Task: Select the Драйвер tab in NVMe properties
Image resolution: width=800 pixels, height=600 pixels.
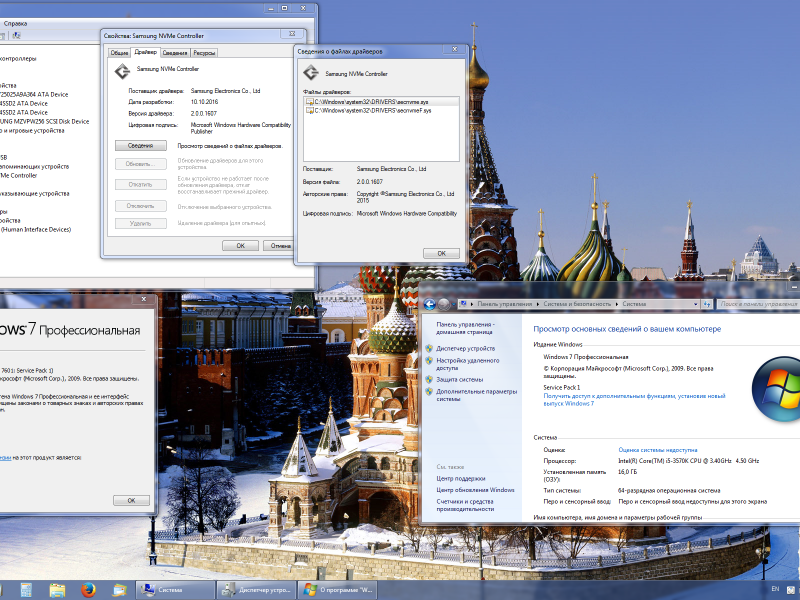Action: [145, 52]
